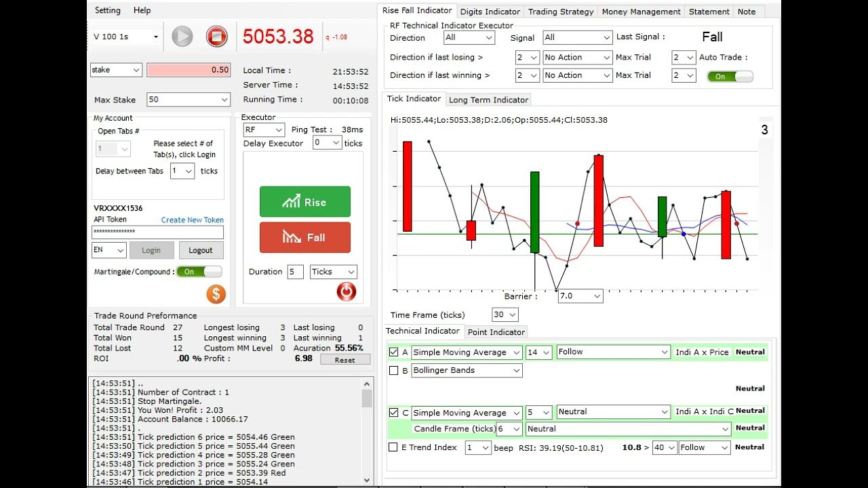This screenshot has width=868, height=488.
Task: Check indicator B Bollinger Bands checkbox
Action: click(393, 370)
